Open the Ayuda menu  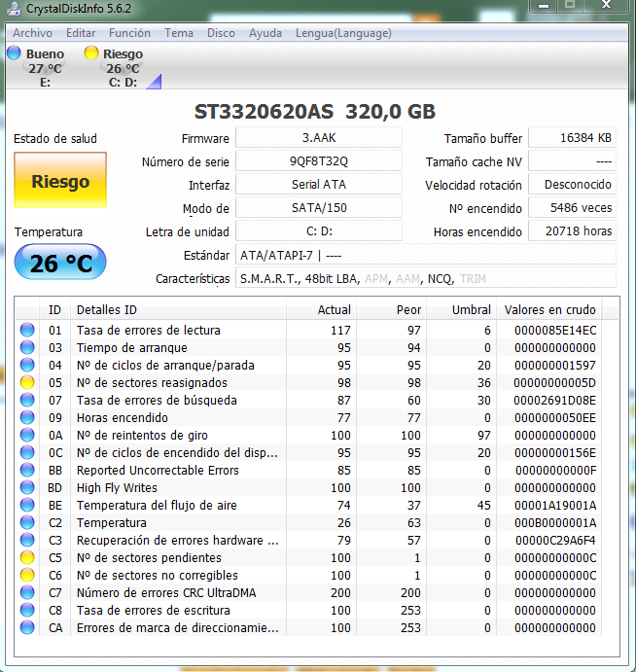(265, 33)
